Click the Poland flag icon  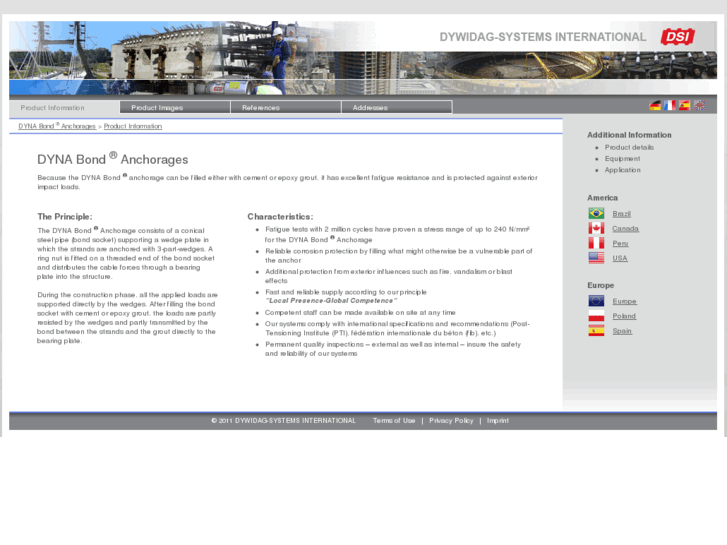click(596, 316)
